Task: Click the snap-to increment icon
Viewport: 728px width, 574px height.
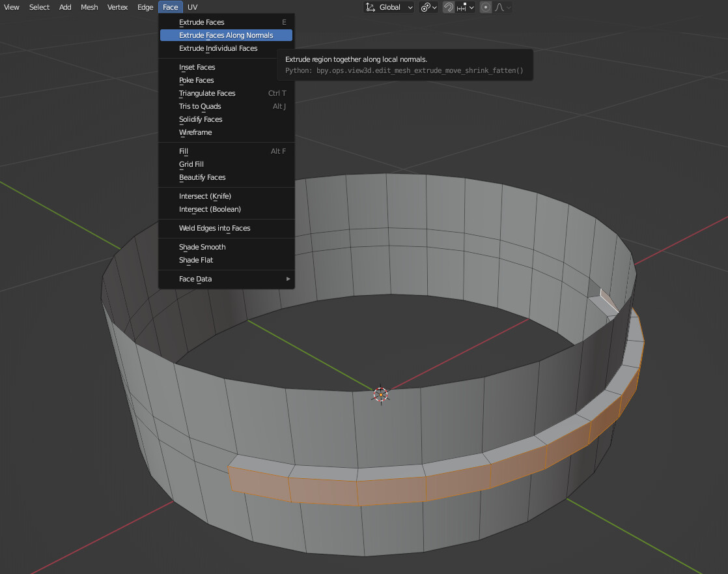Action: tap(462, 7)
